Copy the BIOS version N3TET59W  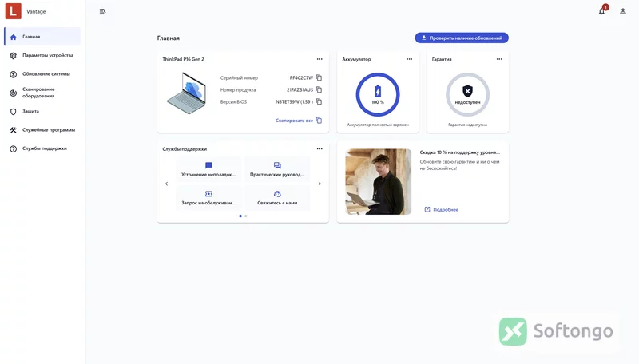319,101
